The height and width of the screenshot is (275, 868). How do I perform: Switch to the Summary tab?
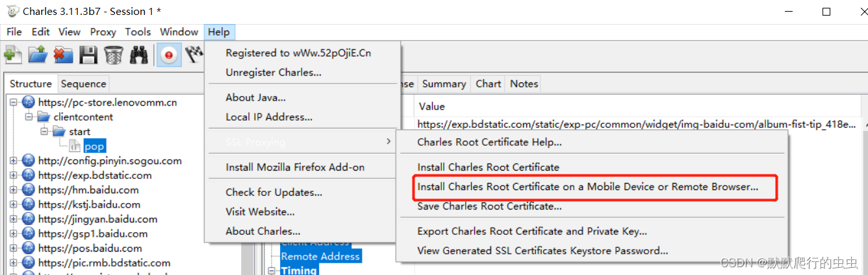coord(444,84)
